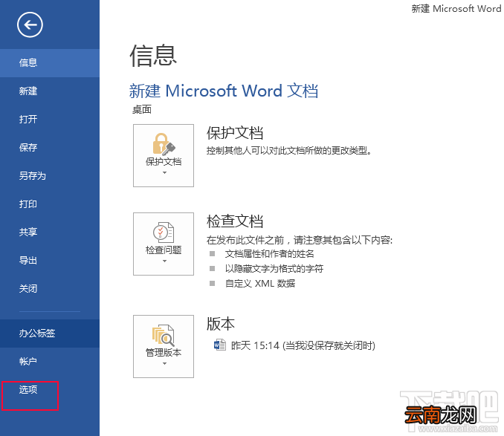
Task: Click the 文档属性和作者的姓名 list item
Action: [x=269, y=254]
